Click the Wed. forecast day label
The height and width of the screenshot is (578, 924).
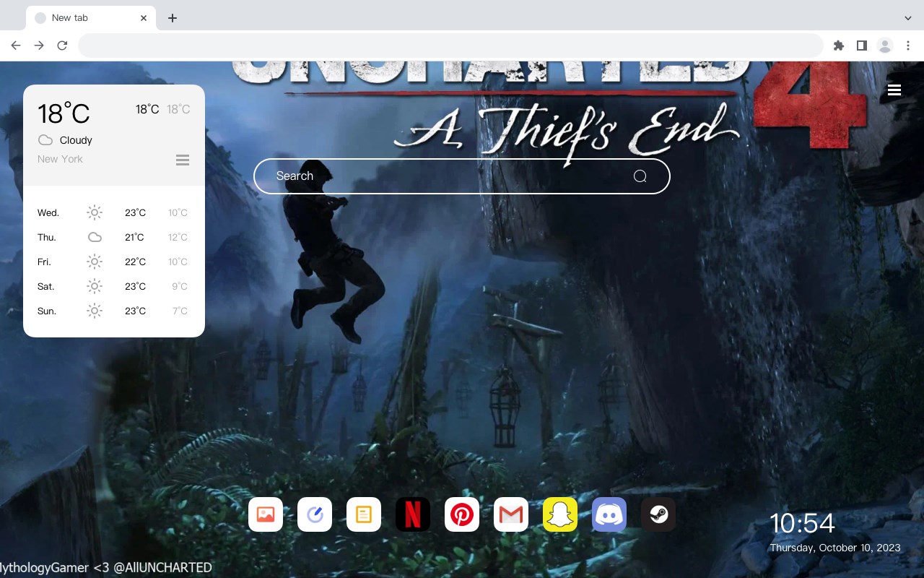coord(48,212)
